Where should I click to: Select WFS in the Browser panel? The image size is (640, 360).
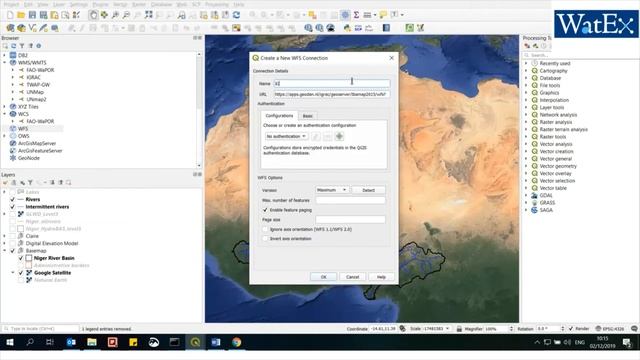pos(23,129)
